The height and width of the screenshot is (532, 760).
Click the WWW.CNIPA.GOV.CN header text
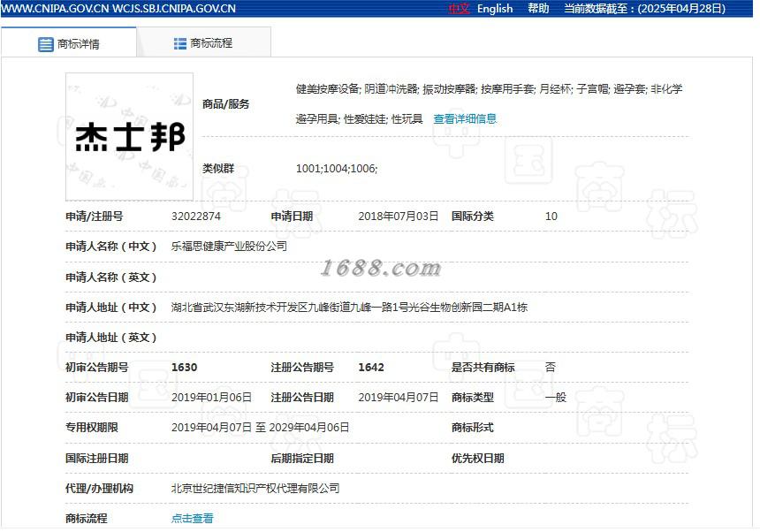point(55,9)
